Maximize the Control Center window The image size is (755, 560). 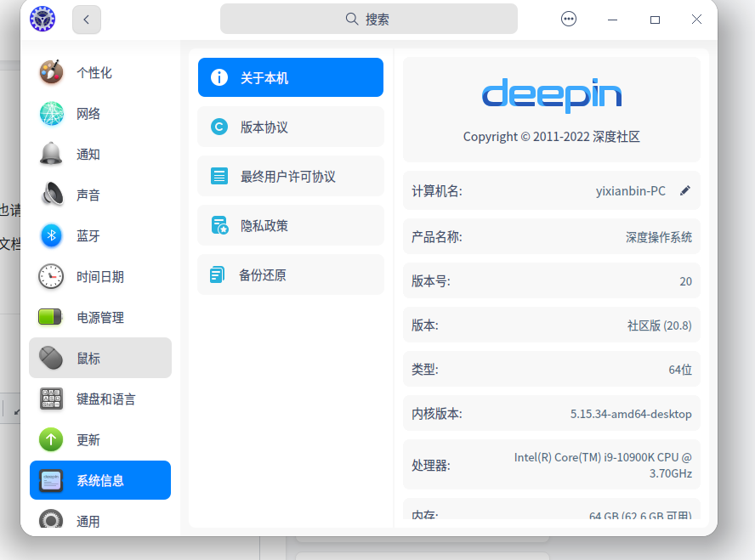pos(655,20)
